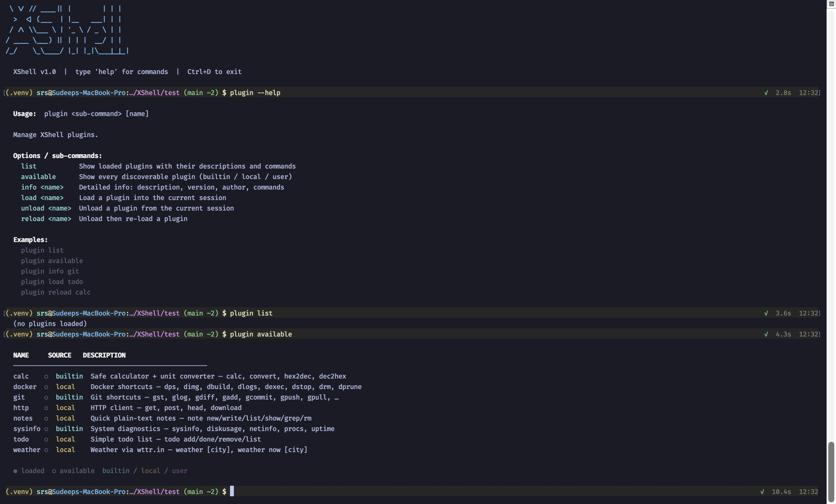Image resolution: width=836 pixels, height=504 pixels.
Task: Click the 'sysinfo' plugin name
Action: 27,429
